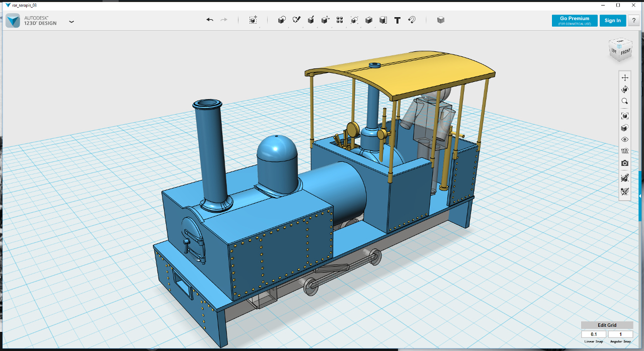
Task: Expand the 123D Design application menu
Action: pos(71,22)
